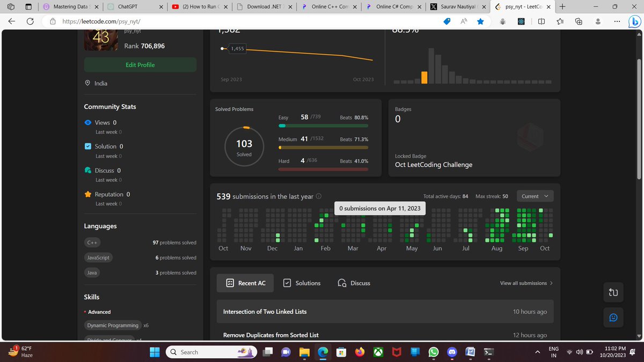Open Edge settings and more ellipsis menu
Screen dimensions: 644x362
point(617,21)
